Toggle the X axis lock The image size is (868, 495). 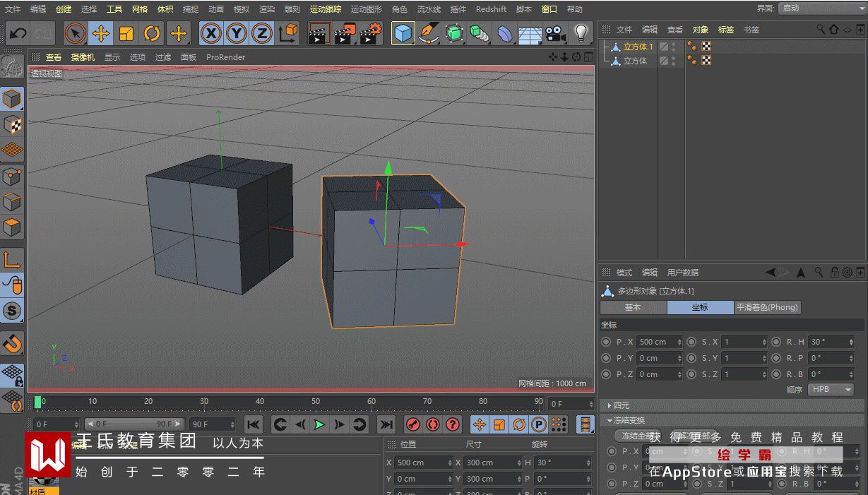210,33
